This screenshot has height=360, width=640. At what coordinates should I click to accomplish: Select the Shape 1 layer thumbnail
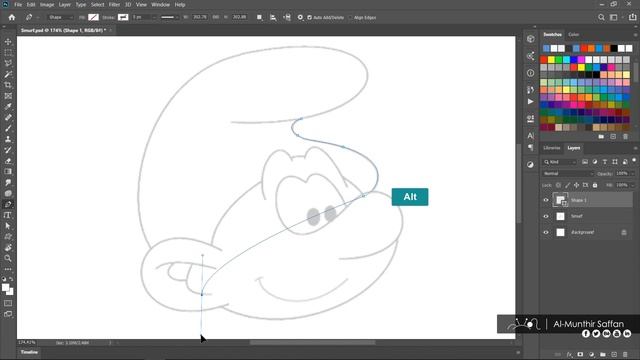pyautogui.click(x=560, y=200)
